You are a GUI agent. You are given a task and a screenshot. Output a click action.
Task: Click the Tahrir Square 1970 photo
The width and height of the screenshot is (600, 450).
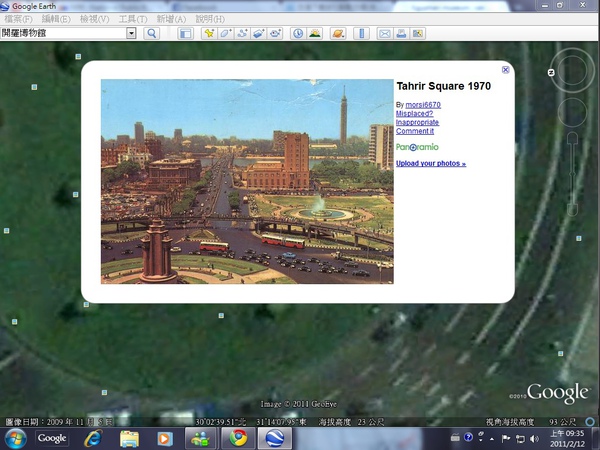(247, 181)
